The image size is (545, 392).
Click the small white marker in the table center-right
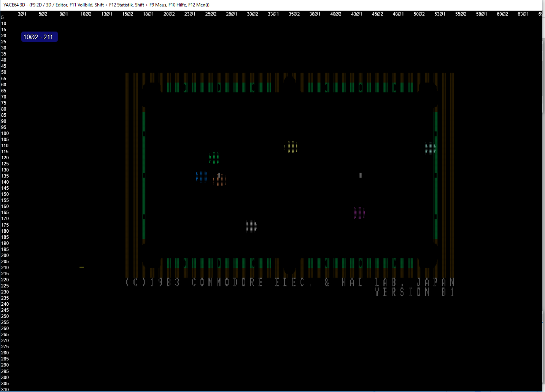(361, 175)
